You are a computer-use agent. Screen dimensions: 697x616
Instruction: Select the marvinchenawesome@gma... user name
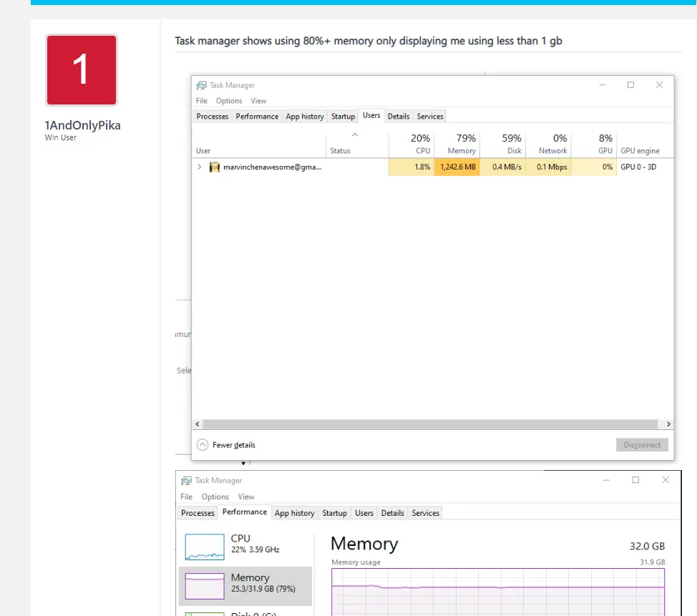[x=272, y=167]
